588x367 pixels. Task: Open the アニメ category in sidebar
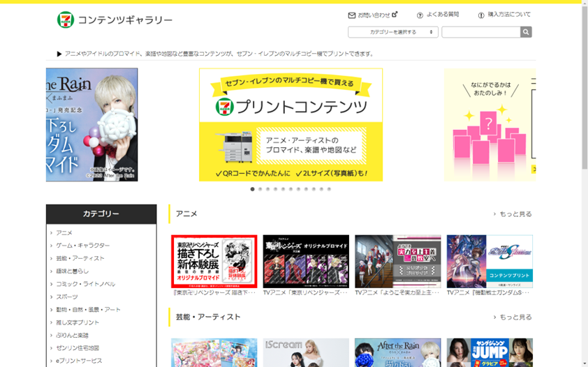pyautogui.click(x=64, y=233)
